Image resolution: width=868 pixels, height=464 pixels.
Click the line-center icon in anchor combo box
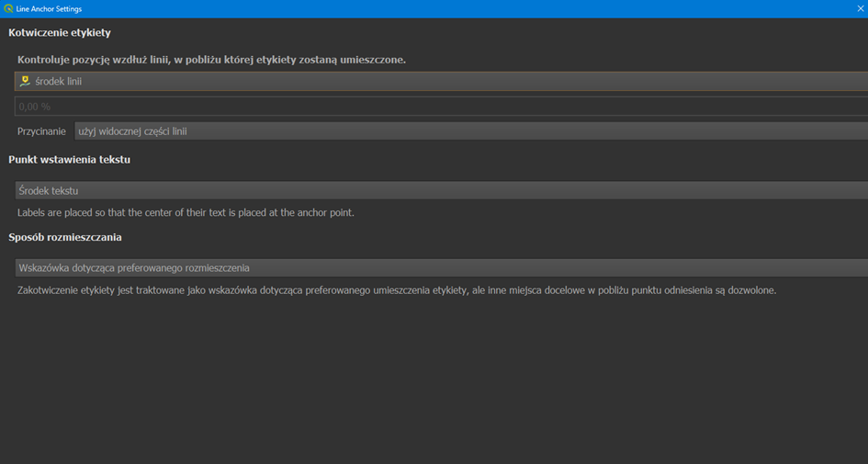[x=25, y=81]
